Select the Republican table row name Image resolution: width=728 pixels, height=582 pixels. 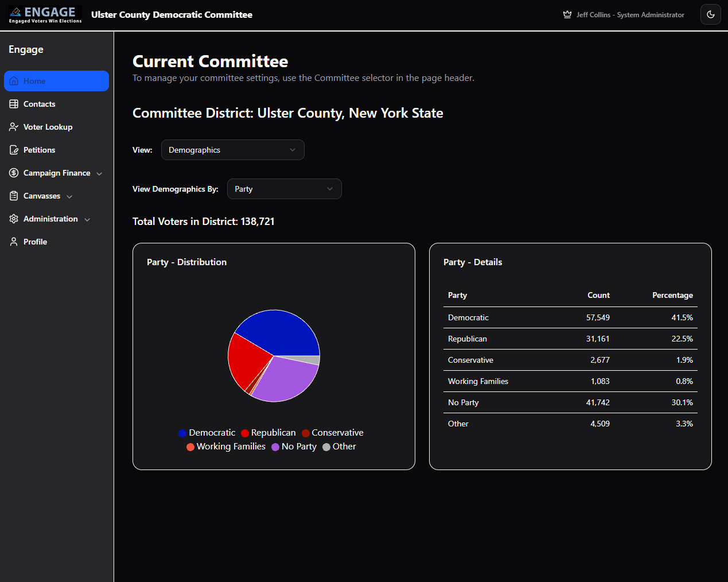coord(468,339)
